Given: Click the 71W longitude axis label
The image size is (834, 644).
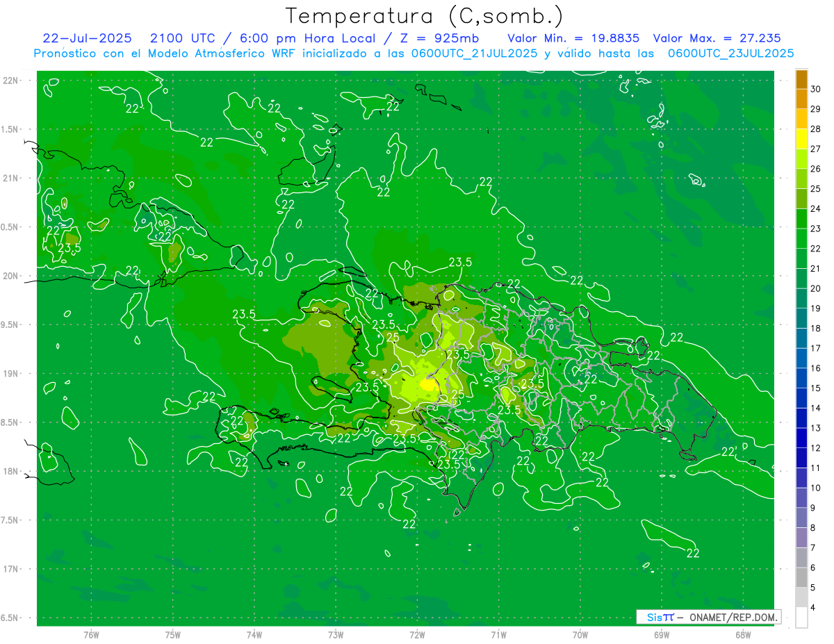Looking at the screenshot, I should (x=498, y=635).
